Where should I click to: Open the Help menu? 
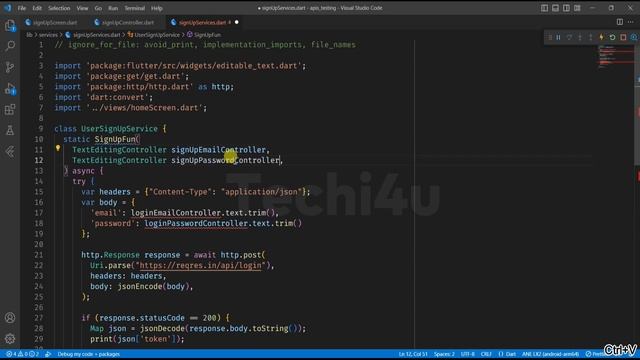pos(157,8)
